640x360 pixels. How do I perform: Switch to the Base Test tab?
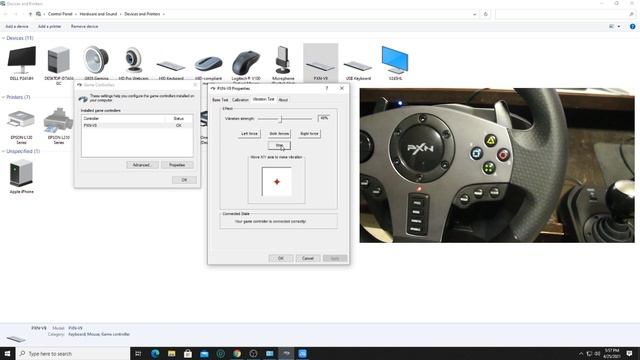tap(220, 100)
